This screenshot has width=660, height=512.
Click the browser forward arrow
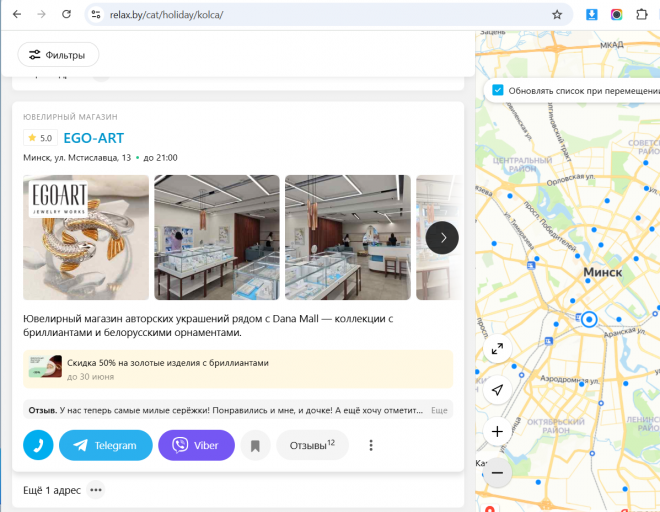(41, 14)
